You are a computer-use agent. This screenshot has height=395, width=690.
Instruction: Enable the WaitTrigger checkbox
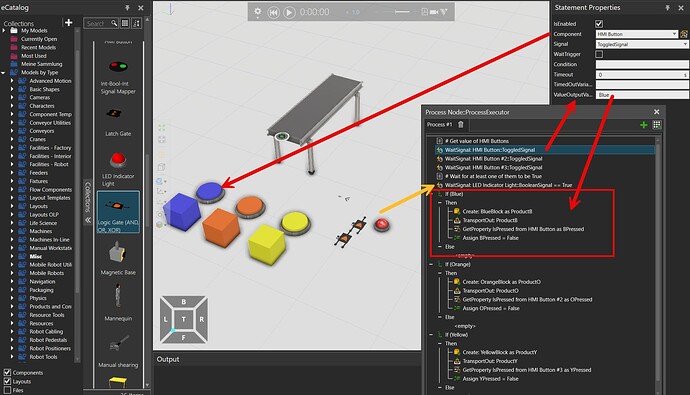pyautogui.click(x=599, y=54)
